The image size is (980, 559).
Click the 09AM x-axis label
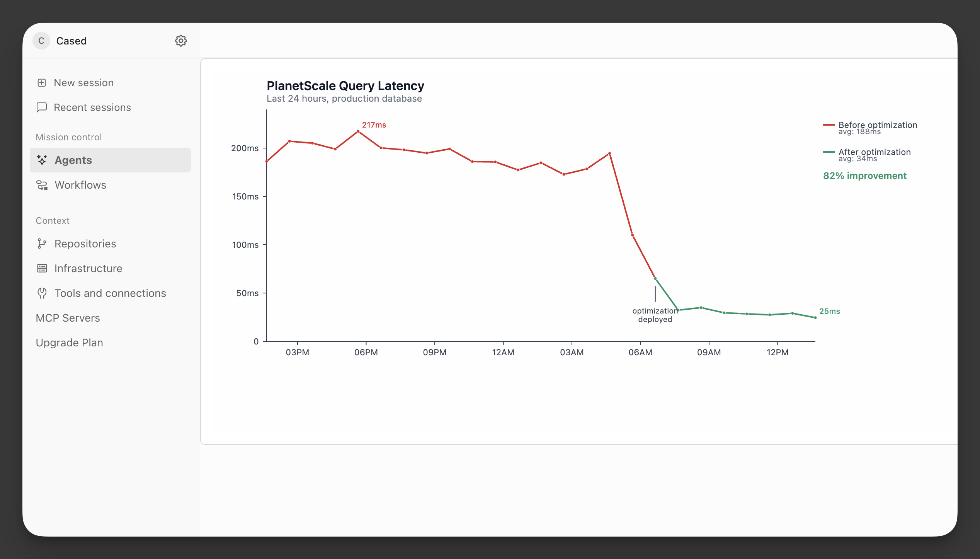click(x=709, y=353)
